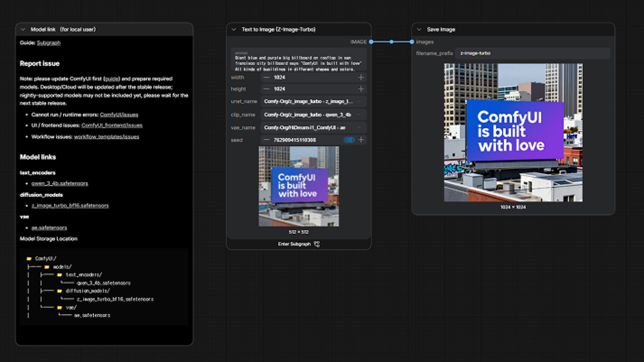Click the models/ folder line in the tree
Viewport: 644px width, 362px height.
point(58,267)
